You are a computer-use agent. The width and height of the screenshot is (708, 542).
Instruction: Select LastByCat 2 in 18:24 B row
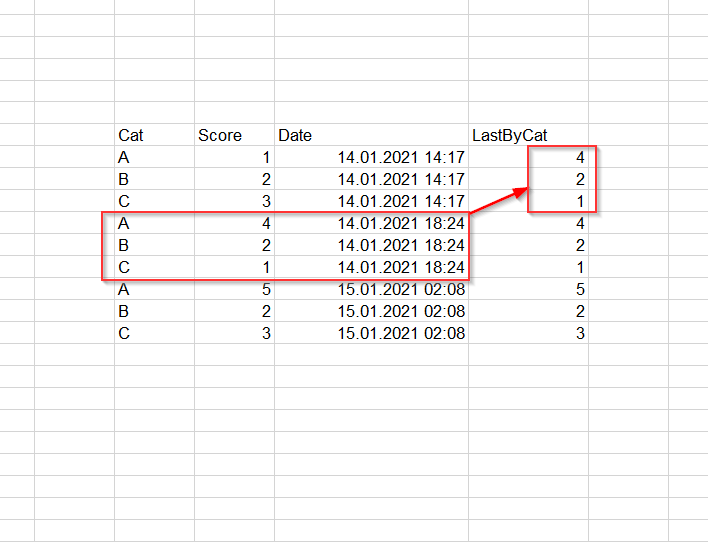[x=528, y=245]
